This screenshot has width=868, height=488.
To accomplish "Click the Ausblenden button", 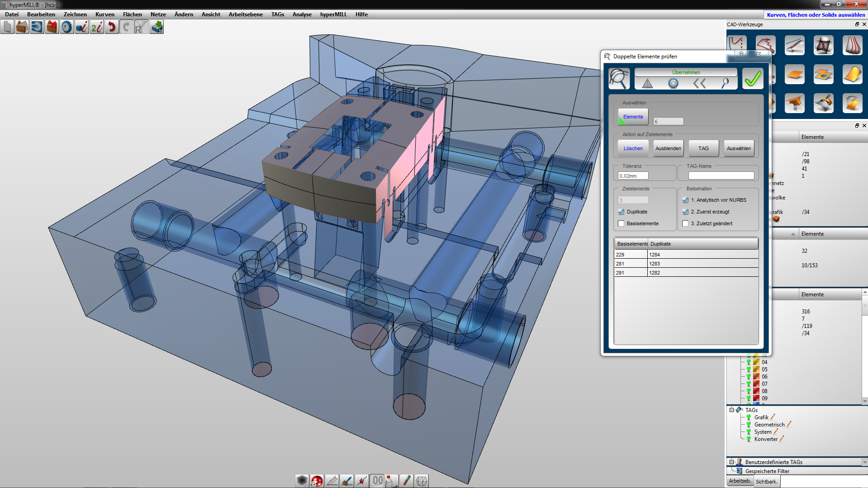I will 668,148.
